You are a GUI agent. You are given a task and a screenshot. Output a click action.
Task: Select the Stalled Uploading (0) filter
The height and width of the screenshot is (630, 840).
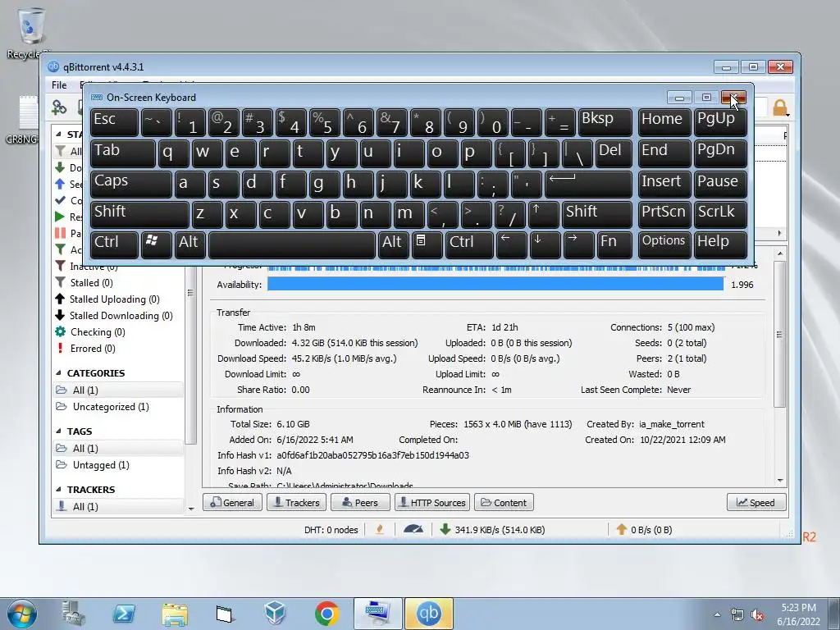[x=115, y=299]
